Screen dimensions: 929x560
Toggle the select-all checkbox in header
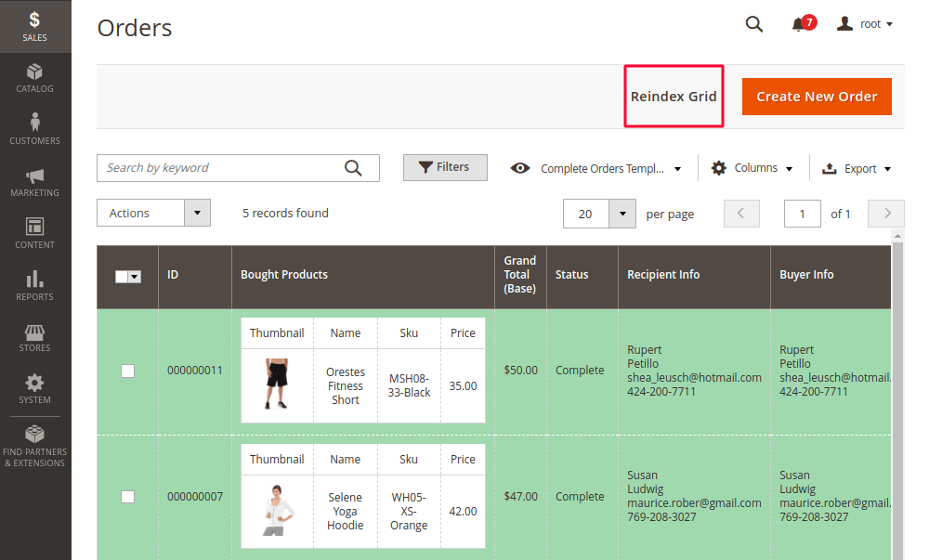[122, 277]
